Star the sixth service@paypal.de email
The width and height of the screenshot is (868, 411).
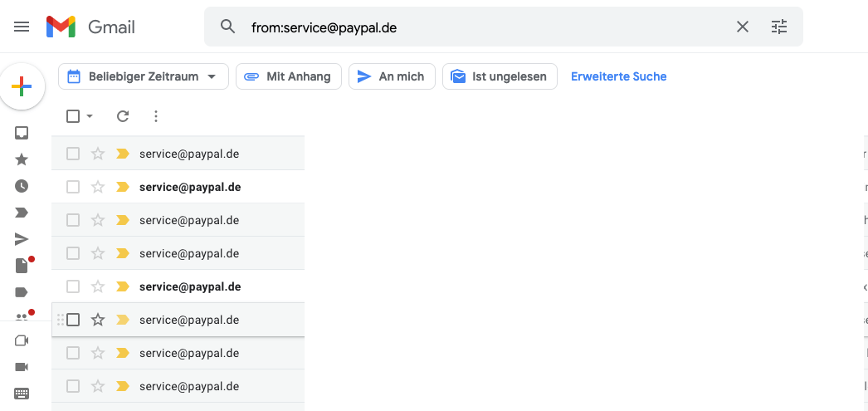(98, 320)
